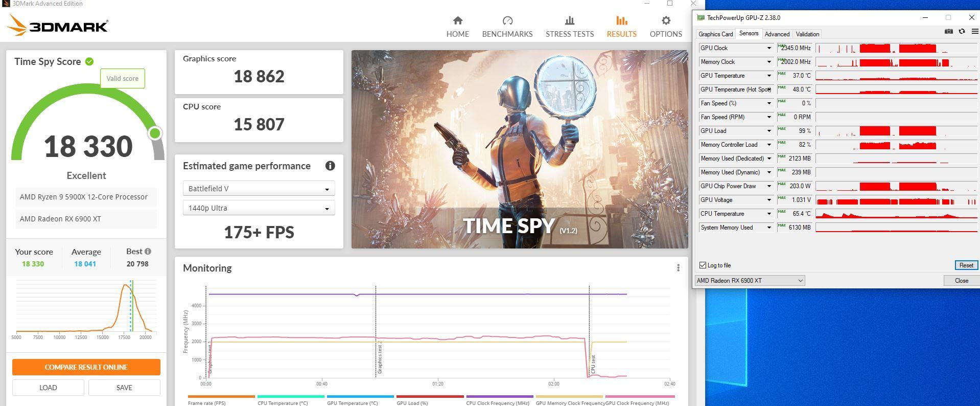This screenshot has height=406, width=980.
Task: Click GPU-Z title bar app icon
Action: (x=701, y=17)
